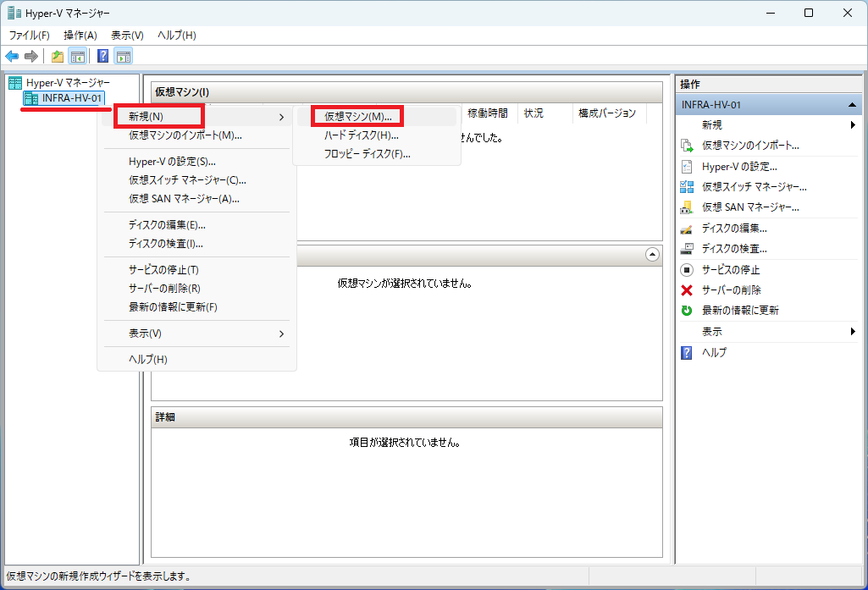868x590 pixels.
Task: Open the ファイル(F) menu
Action: (30, 36)
